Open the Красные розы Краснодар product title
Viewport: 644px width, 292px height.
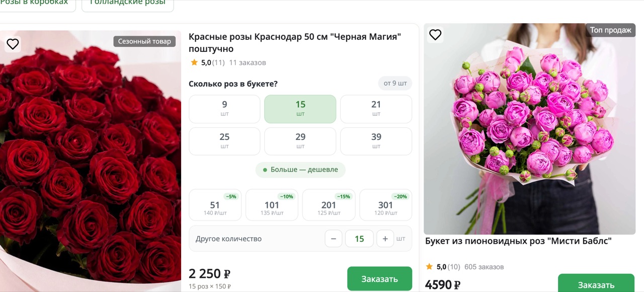[295, 43]
